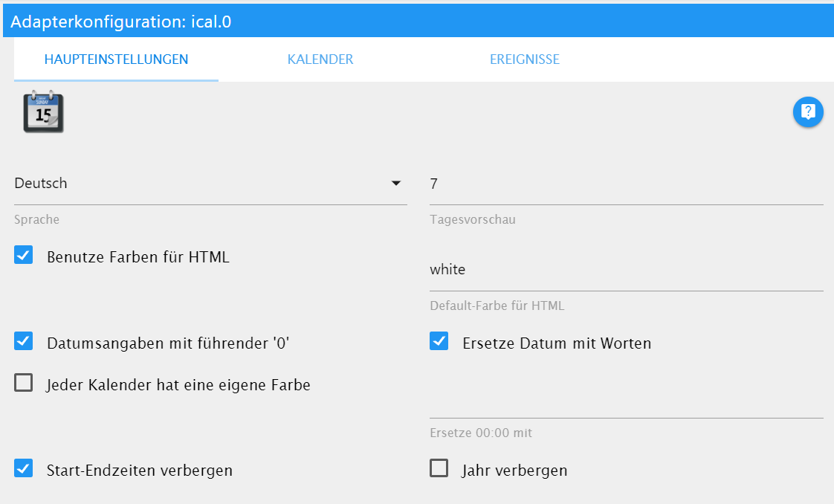
Task: Click the 'Default-Farbe für HTML' caption
Action: pos(497,306)
